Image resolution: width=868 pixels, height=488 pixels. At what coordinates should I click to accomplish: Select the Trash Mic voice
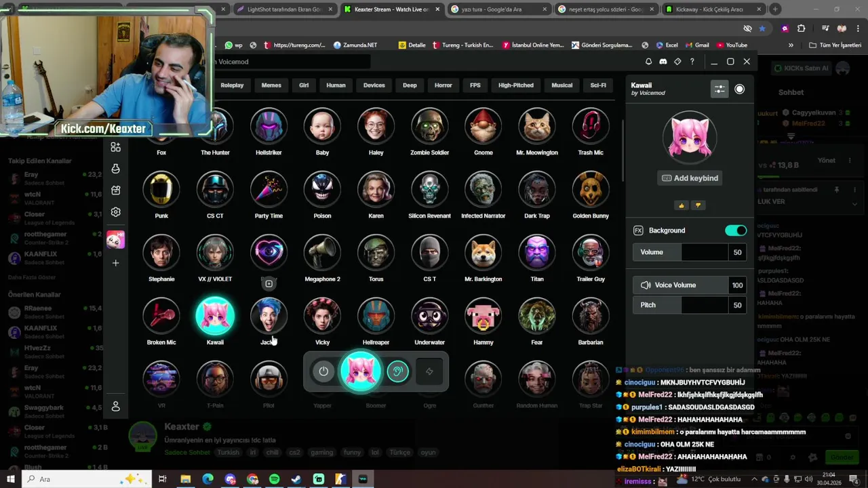coord(591,127)
